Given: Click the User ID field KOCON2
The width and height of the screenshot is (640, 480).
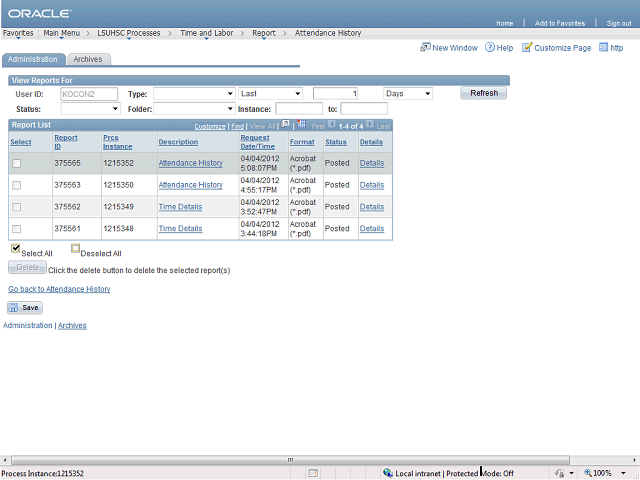Looking at the screenshot, I should pos(89,94).
